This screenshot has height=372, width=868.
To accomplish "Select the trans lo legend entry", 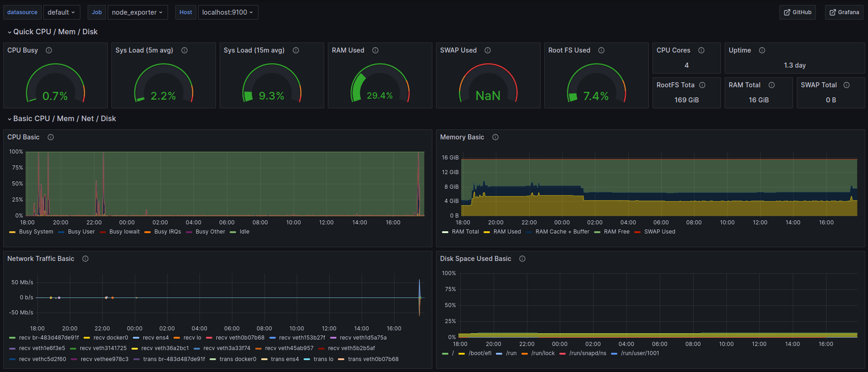I will pos(323,359).
